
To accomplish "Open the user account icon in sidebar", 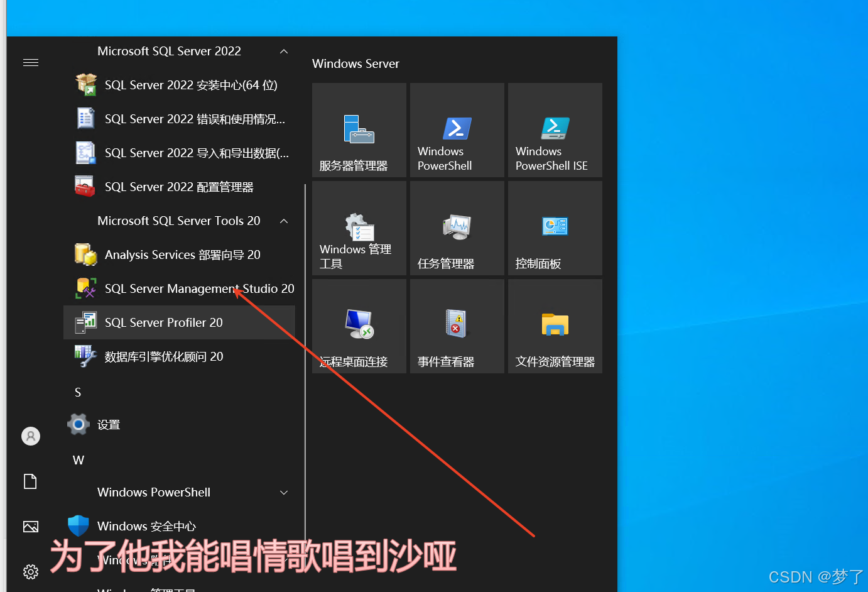I will point(31,436).
